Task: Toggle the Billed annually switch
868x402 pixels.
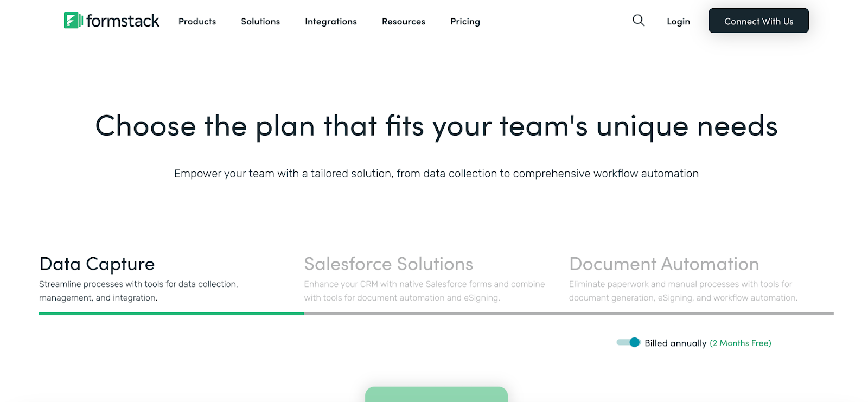Action: [x=629, y=342]
